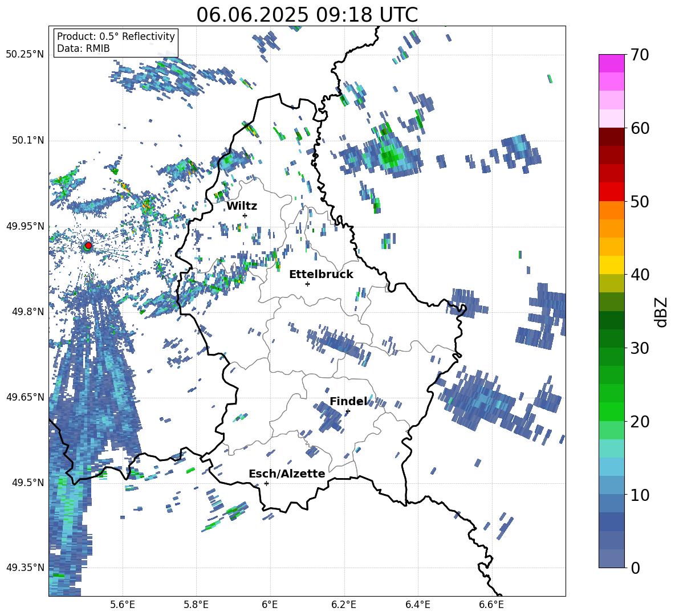Click the colorbar tick label 10

coord(640,495)
